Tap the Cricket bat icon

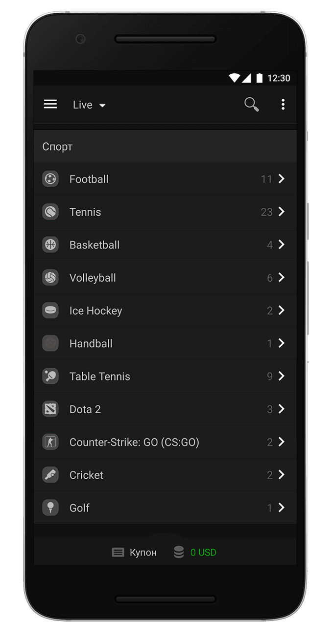point(50,475)
